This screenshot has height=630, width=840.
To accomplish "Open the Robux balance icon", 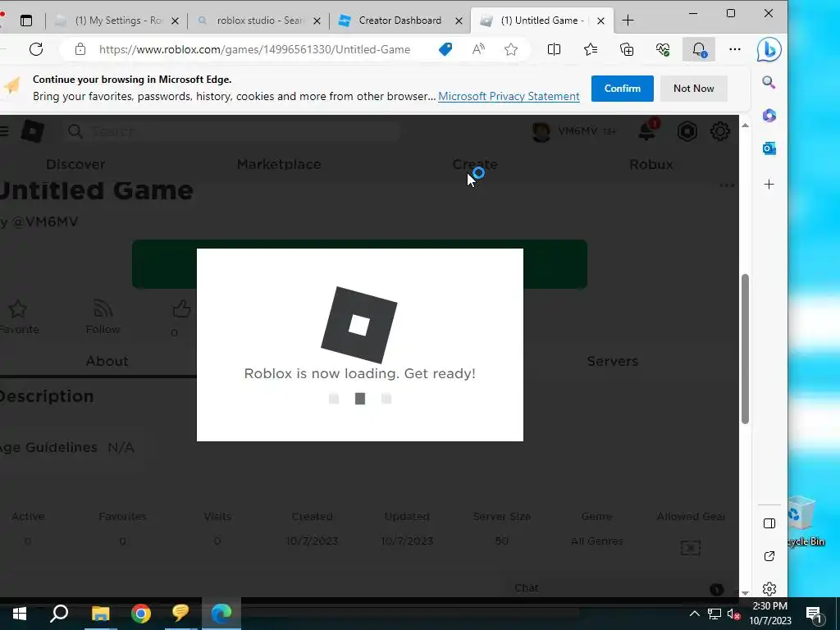I will coord(687,131).
